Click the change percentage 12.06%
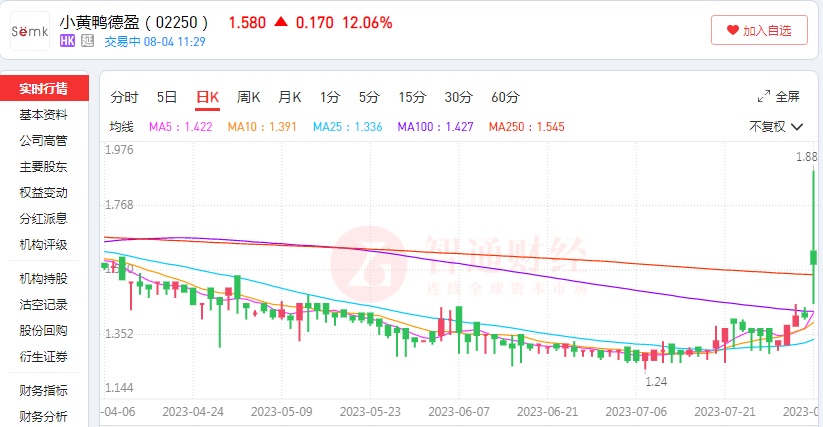This screenshot has height=427, width=823. 367,23
